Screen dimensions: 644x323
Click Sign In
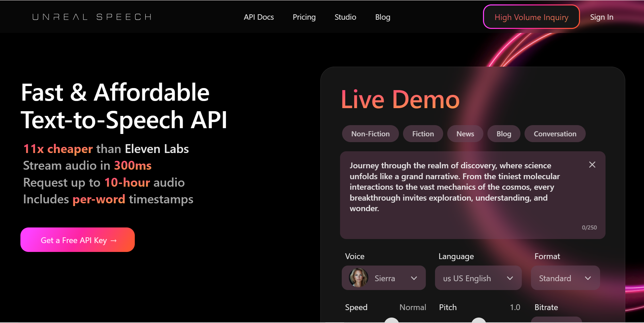601,17
